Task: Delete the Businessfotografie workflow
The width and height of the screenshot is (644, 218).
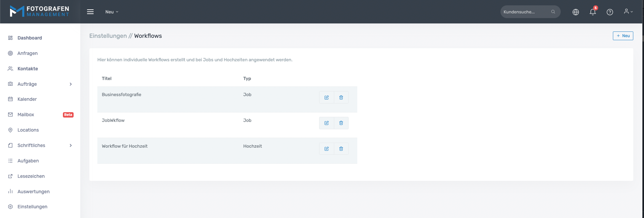Action: pyautogui.click(x=341, y=97)
